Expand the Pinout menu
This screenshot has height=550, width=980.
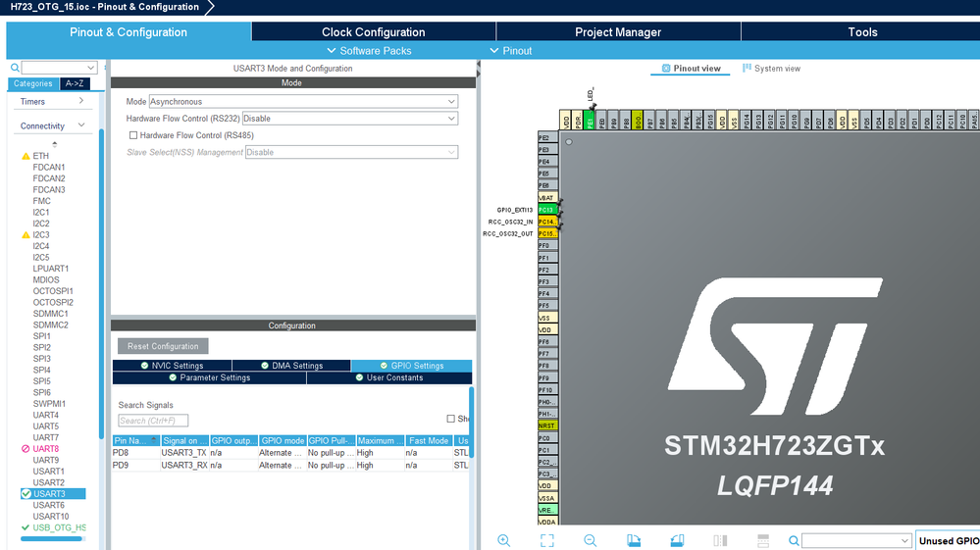click(511, 51)
